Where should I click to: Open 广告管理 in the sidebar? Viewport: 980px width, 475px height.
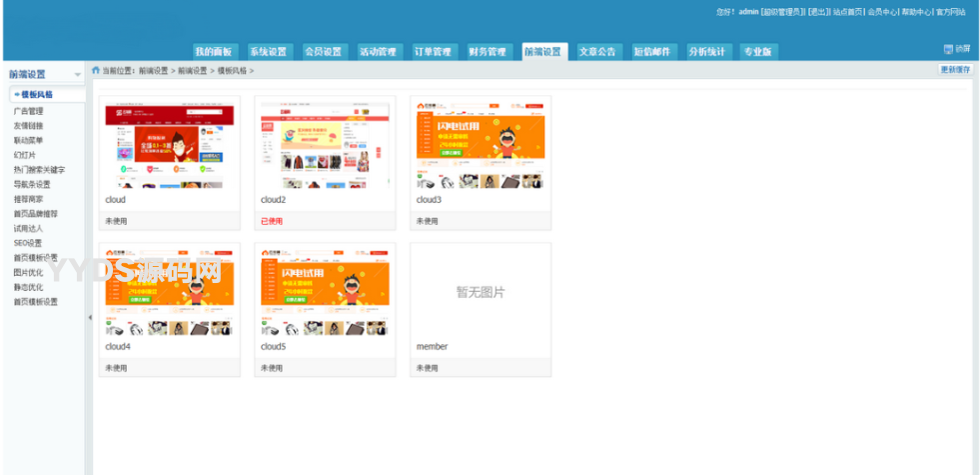point(28,111)
